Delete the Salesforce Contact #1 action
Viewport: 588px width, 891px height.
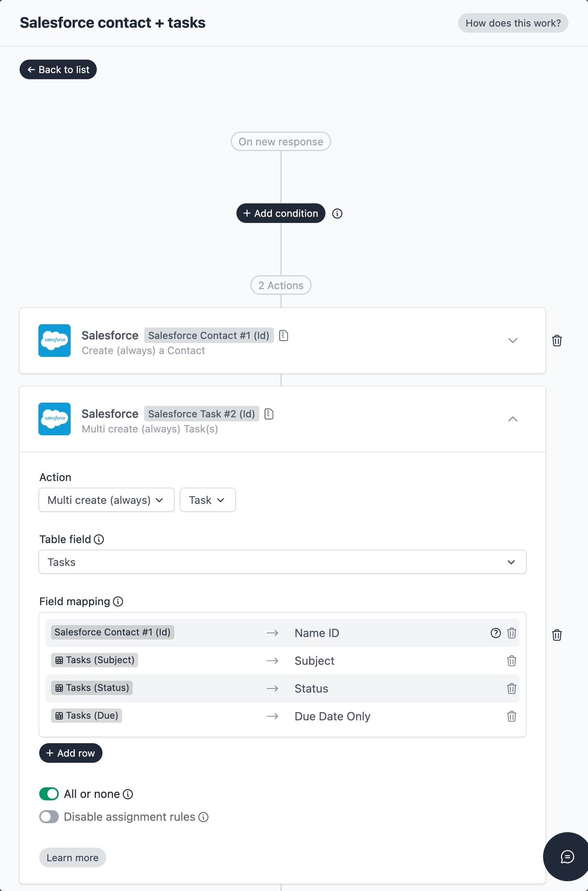[557, 341]
